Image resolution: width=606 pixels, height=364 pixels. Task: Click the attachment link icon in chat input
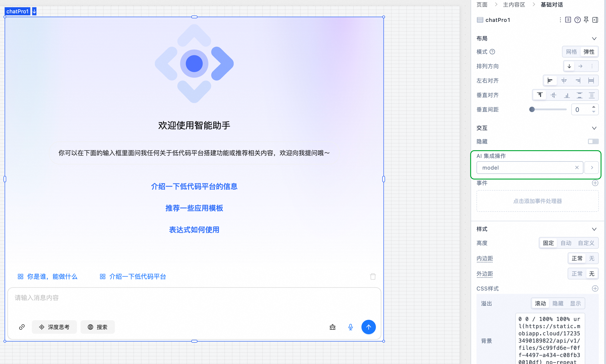(22, 327)
